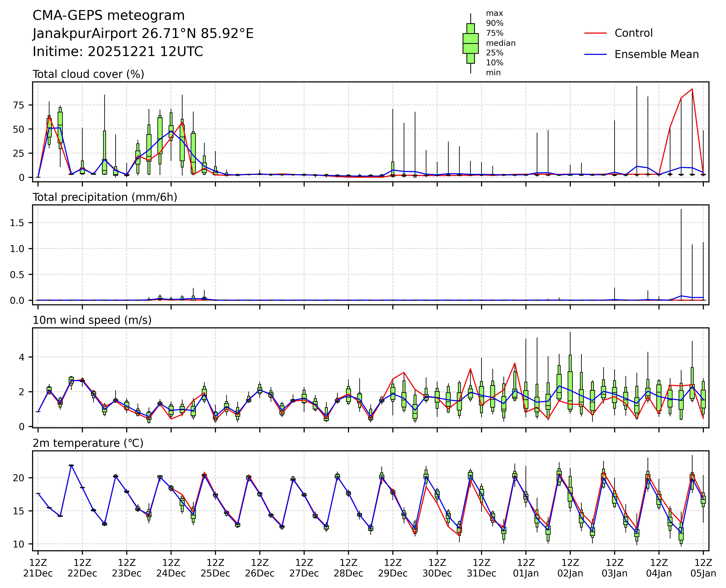Click the 'max' legend label

[494, 14]
